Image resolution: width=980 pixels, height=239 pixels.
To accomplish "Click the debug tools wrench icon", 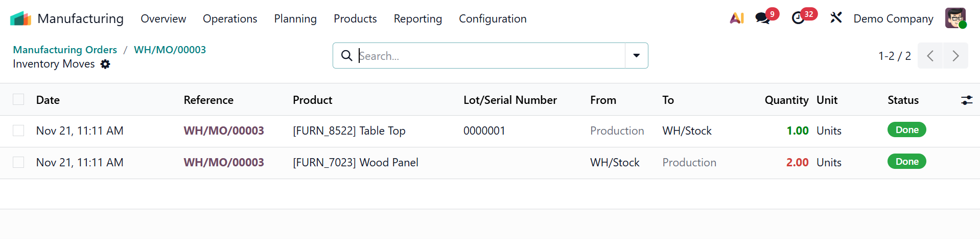I will click(x=836, y=18).
